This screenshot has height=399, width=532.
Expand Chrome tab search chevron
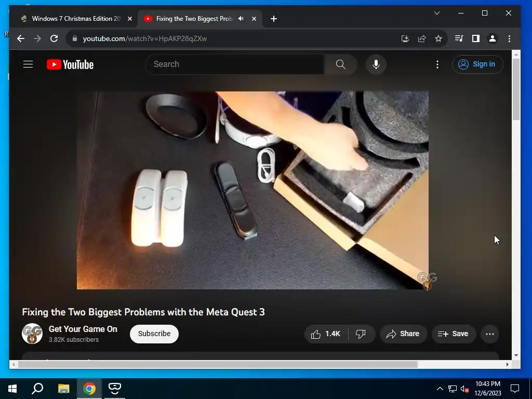click(437, 13)
